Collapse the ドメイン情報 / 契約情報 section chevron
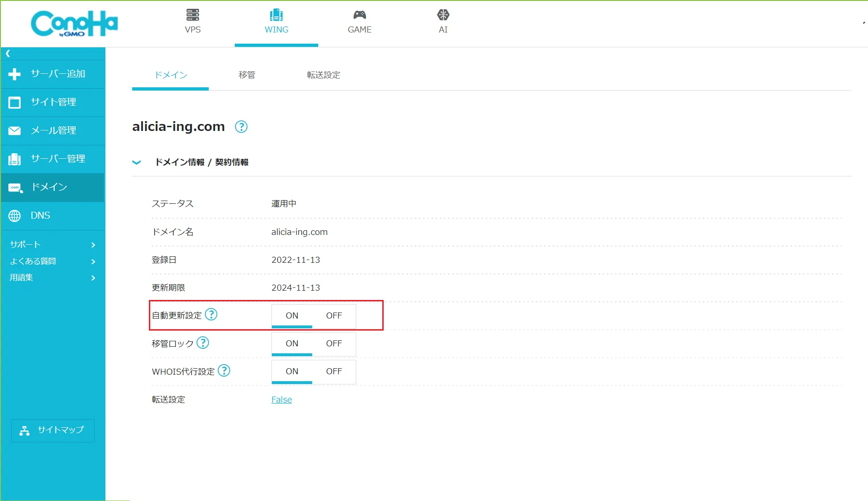The width and height of the screenshot is (868, 501). (x=136, y=163)
